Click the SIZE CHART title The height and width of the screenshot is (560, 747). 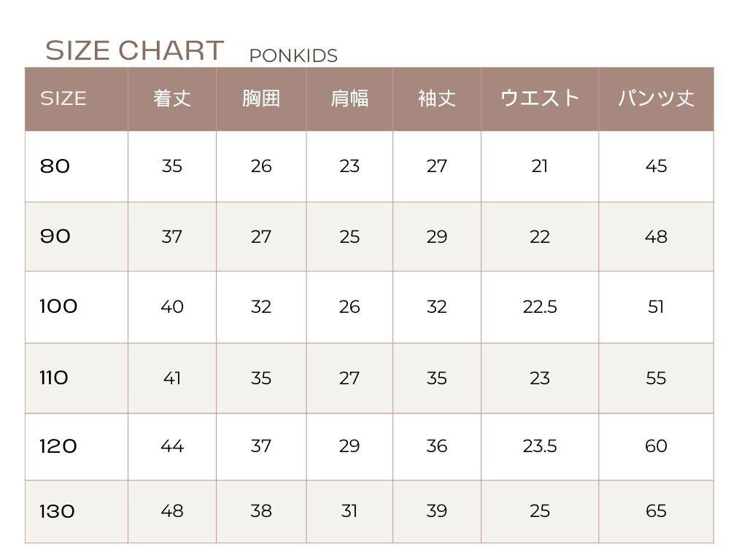pos(134,51)
